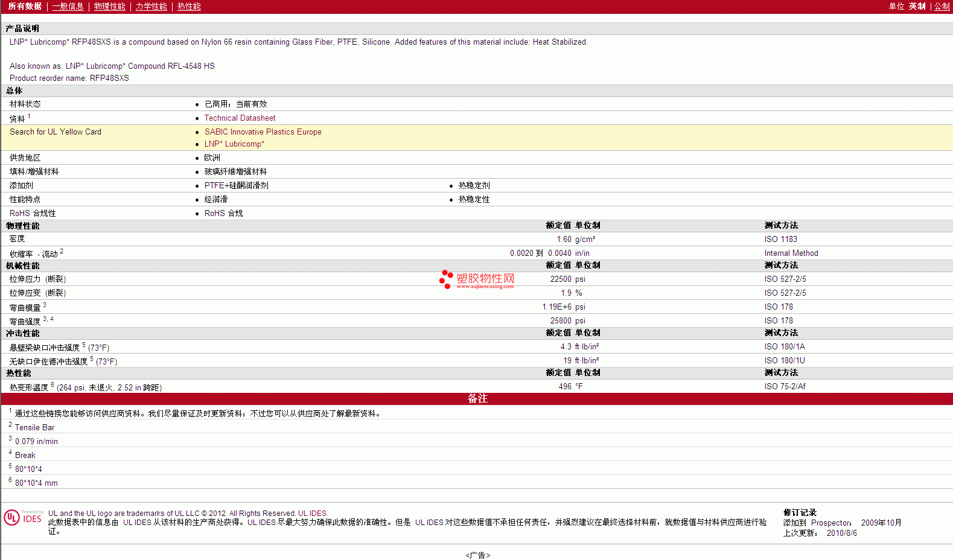Click the ISO 75-2/Af test method
This screenshot has height=560, width=953.
click(x=785, y=387)
